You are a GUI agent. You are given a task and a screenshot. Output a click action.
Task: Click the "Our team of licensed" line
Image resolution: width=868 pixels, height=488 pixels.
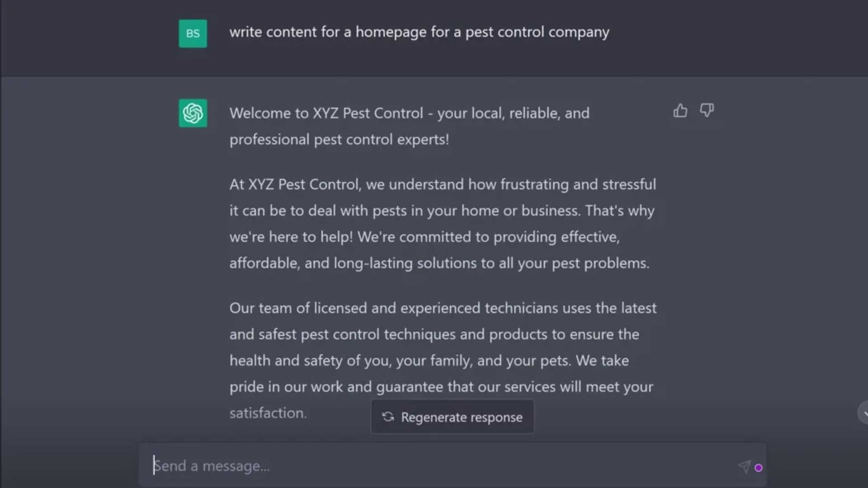coord(443,308)
